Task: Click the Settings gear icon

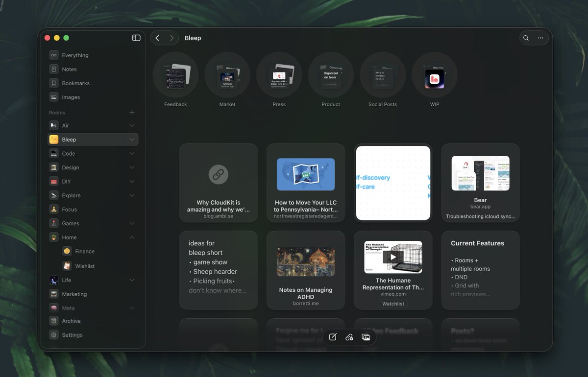Action: click(x=54, y=335)
